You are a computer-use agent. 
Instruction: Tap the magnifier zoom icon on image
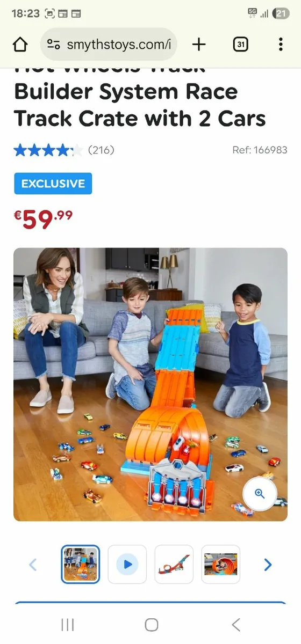coord(260,494)
